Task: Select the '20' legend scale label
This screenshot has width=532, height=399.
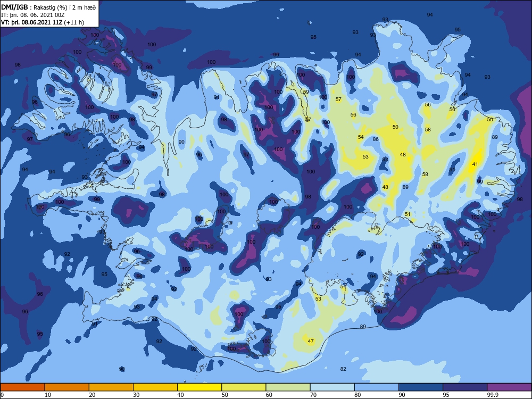Action: coord(92,395)
